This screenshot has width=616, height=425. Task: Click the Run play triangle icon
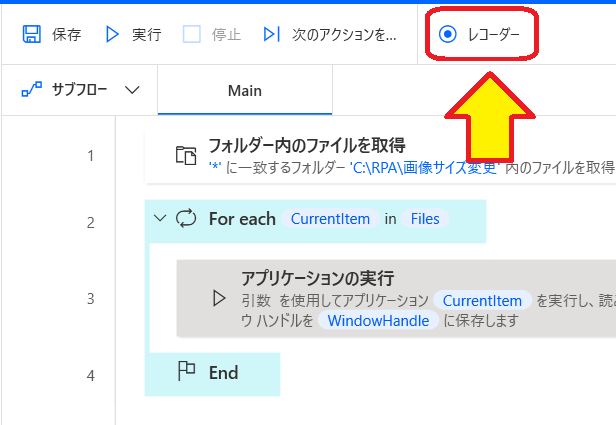click(113, 35)
